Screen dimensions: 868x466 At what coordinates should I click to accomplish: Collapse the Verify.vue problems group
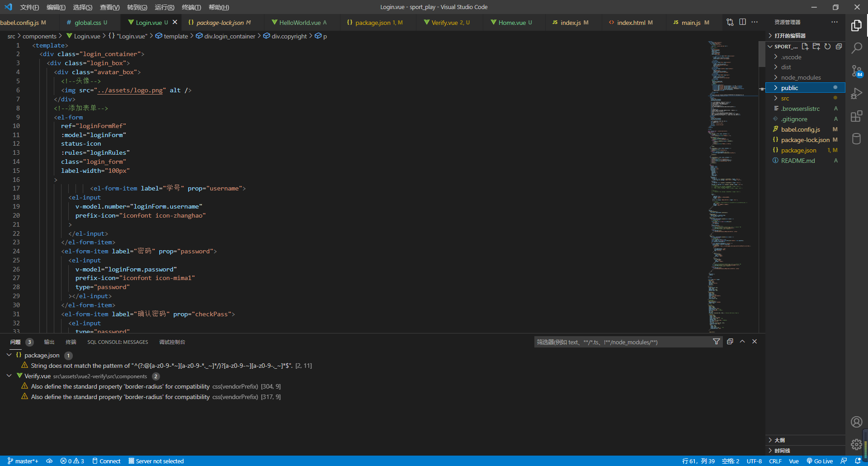point(9,376)
